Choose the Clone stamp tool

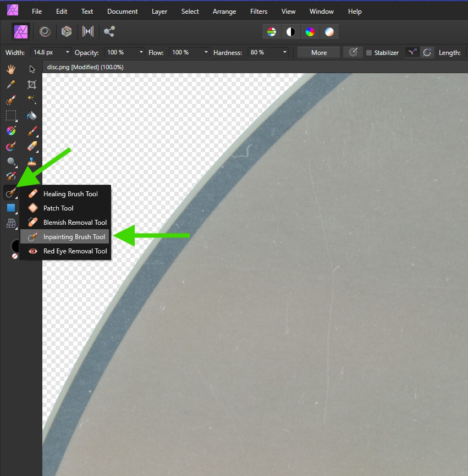click(x=32, y=162)
